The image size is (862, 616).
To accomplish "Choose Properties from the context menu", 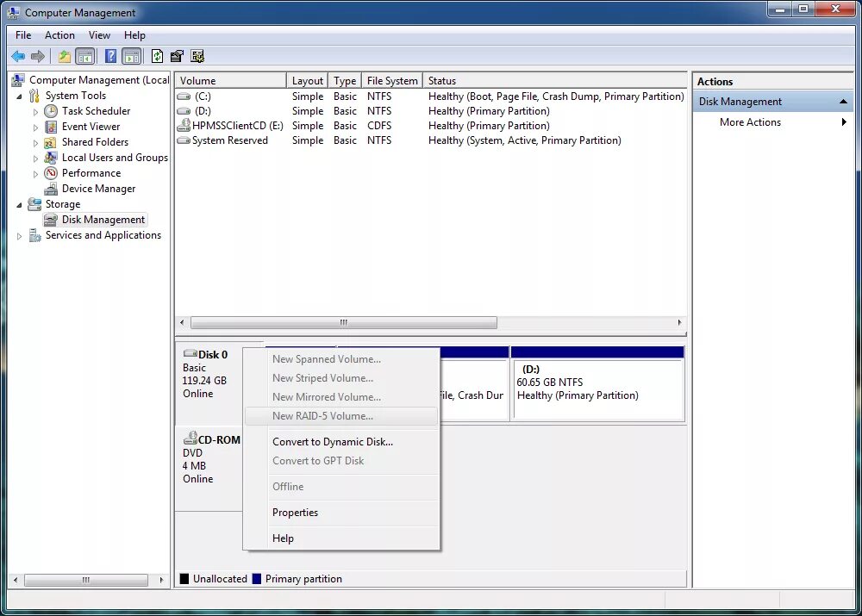I will click(341, 512).
